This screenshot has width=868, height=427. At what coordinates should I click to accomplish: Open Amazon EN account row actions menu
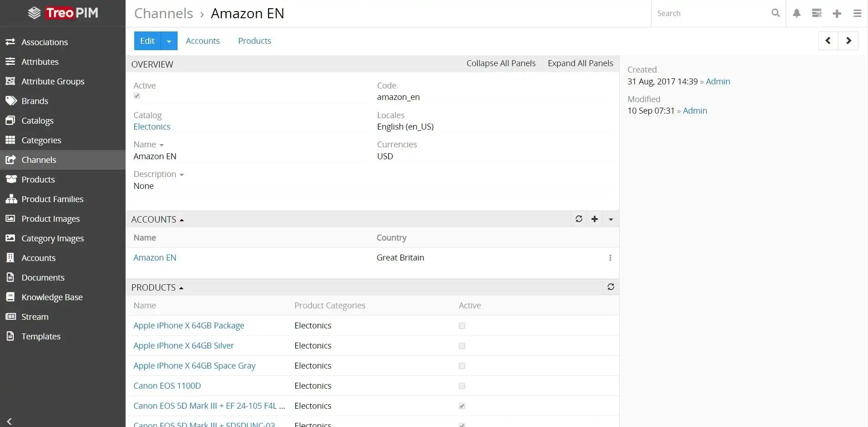click(610, 258)
